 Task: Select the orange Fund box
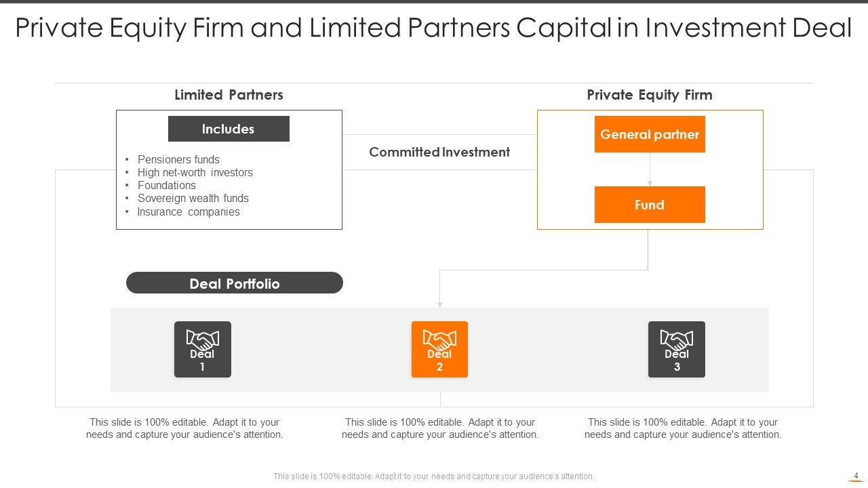(x=650, y=205)
